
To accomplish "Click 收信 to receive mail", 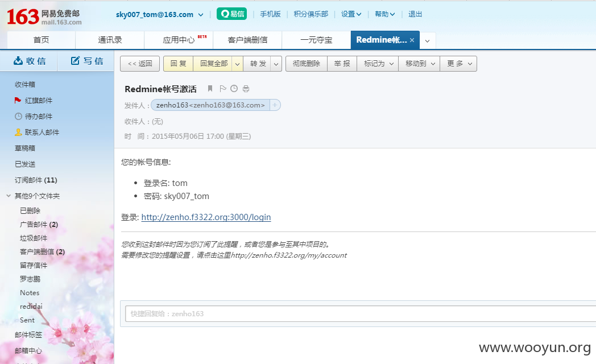I will click(29, 61).
